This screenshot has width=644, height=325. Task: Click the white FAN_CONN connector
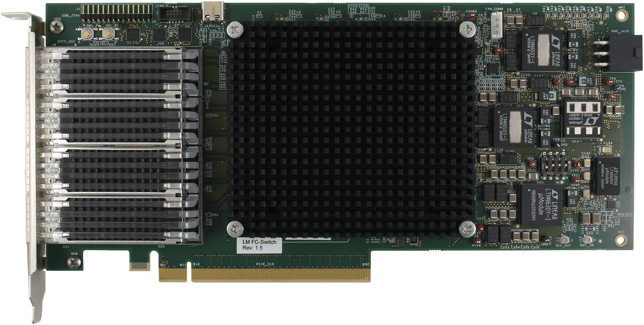pyautogui.click(x=496, y=19)
